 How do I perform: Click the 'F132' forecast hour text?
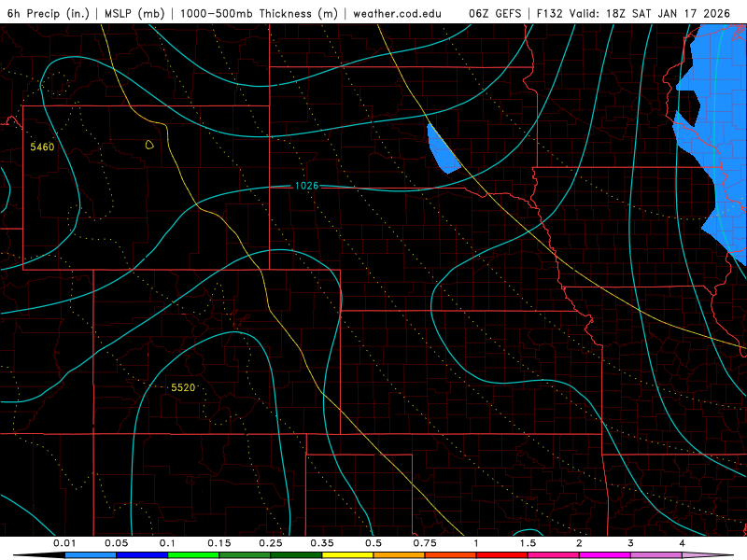tap(551, 13)
